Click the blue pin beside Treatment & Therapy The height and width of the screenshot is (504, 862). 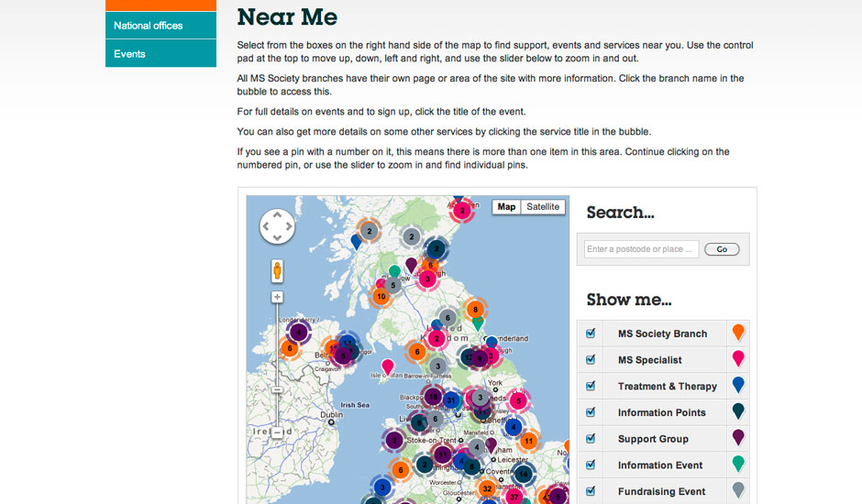coord(738,385)
